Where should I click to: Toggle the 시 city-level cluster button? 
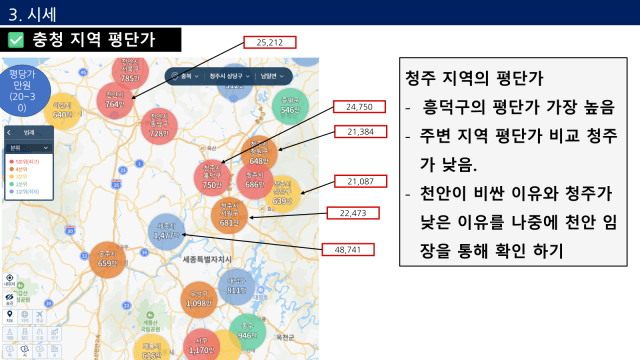[24, 351]
